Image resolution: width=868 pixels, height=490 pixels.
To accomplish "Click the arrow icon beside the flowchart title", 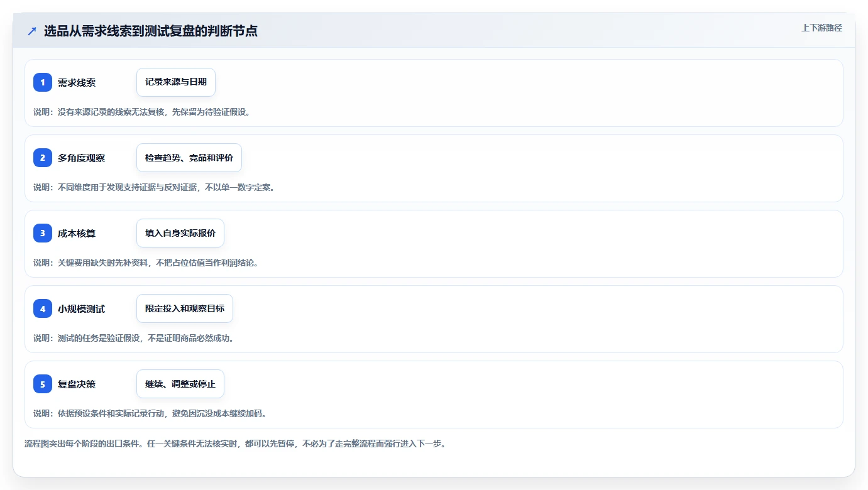I will click(32, 31).
